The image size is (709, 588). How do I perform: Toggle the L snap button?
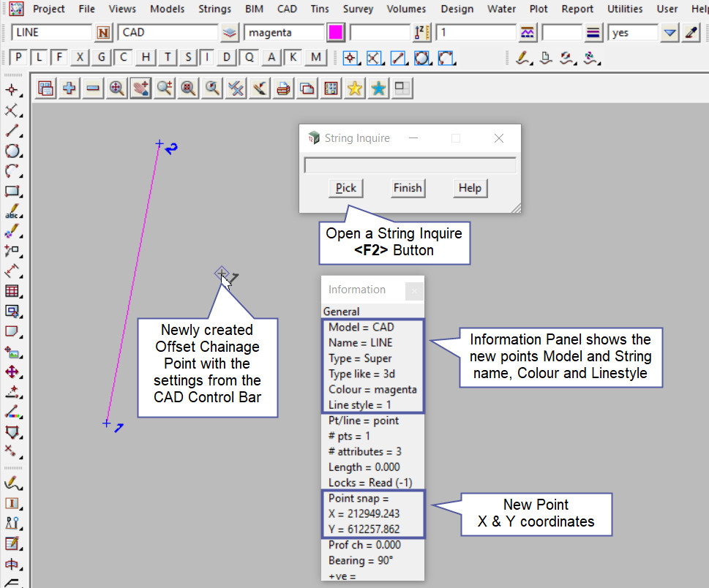click(39, 57)
